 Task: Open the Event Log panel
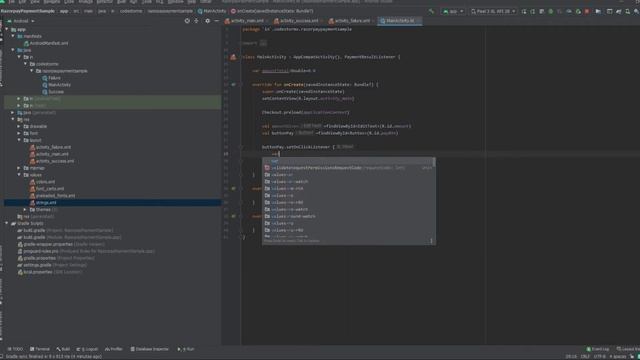click(x=598, y=349)
